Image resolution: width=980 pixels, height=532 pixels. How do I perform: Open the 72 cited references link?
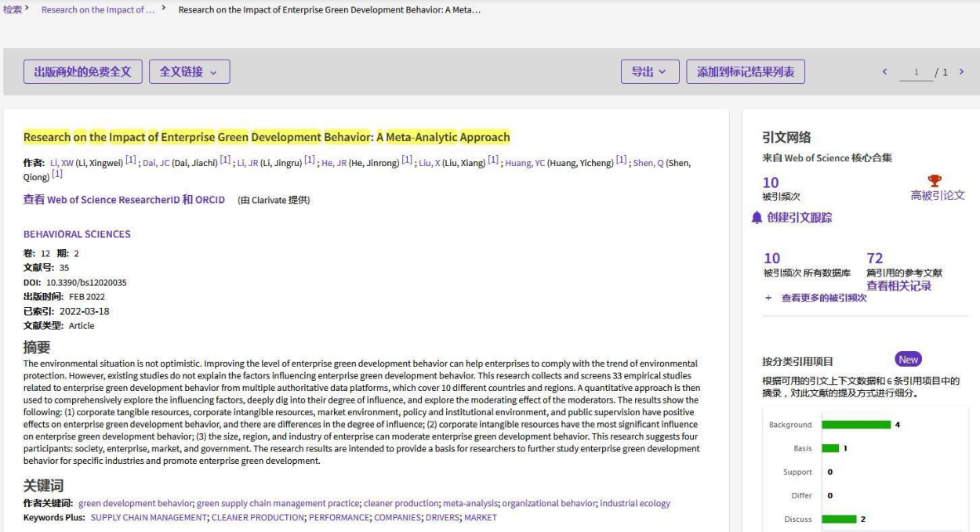[x=875, y=259]
